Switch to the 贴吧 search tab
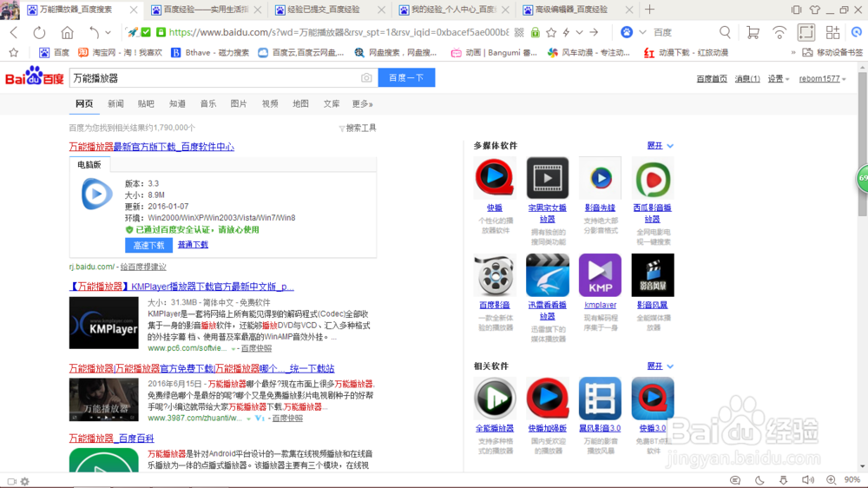Image resolution: width=868 pixels, height=488 pixels. 146,103
